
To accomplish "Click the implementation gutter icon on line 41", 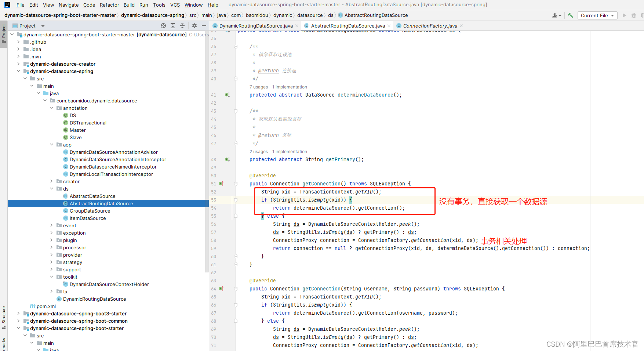I will (x=228, y=95).
